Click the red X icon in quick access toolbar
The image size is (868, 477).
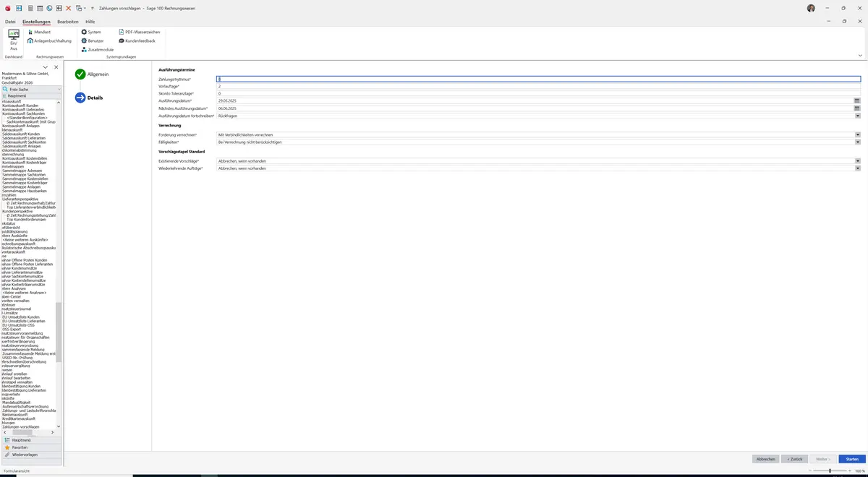pos(69,8)
